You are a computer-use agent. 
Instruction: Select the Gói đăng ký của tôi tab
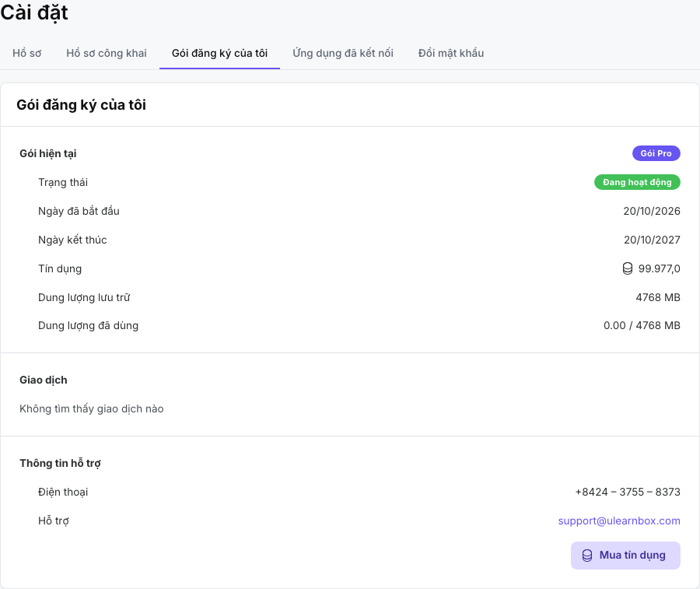(219, 53)
